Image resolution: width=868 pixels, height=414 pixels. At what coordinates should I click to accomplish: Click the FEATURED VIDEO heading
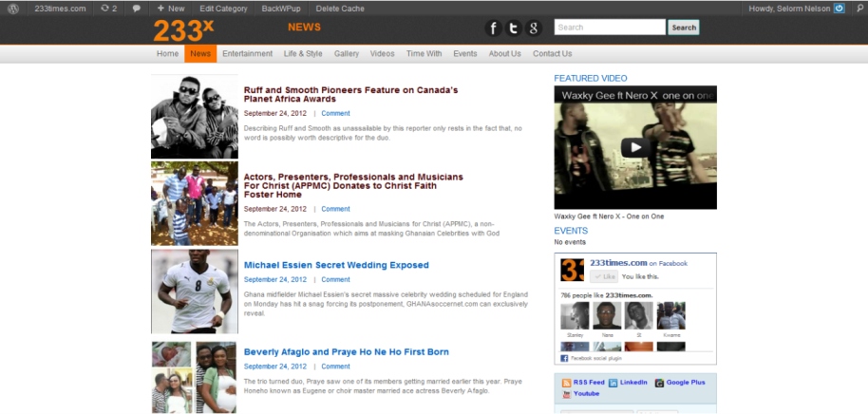coord(591,79)
